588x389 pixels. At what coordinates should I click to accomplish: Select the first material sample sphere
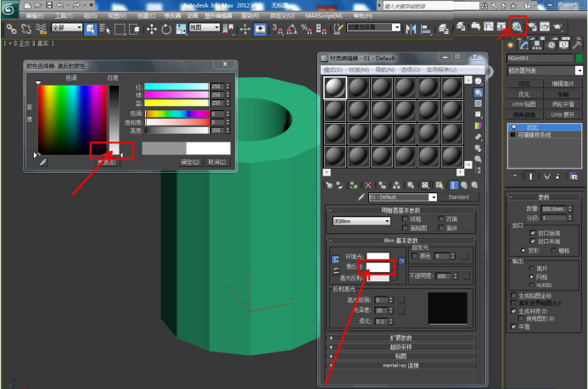pyautogui.click(x=336, y=88)
